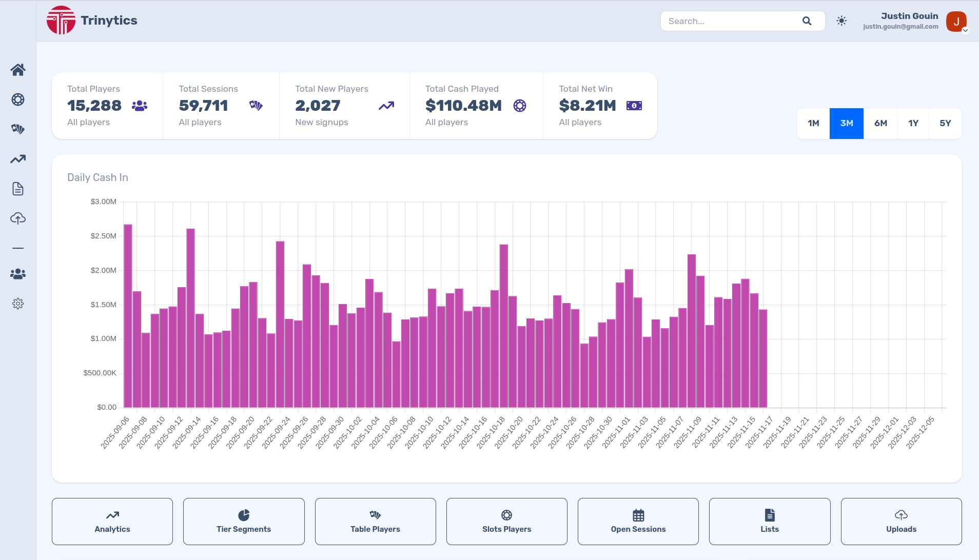Image resolution: width=979 pixels, height=560 pixels.
Task: Select the 5Y time range
Action: click(x=945, y=124)
